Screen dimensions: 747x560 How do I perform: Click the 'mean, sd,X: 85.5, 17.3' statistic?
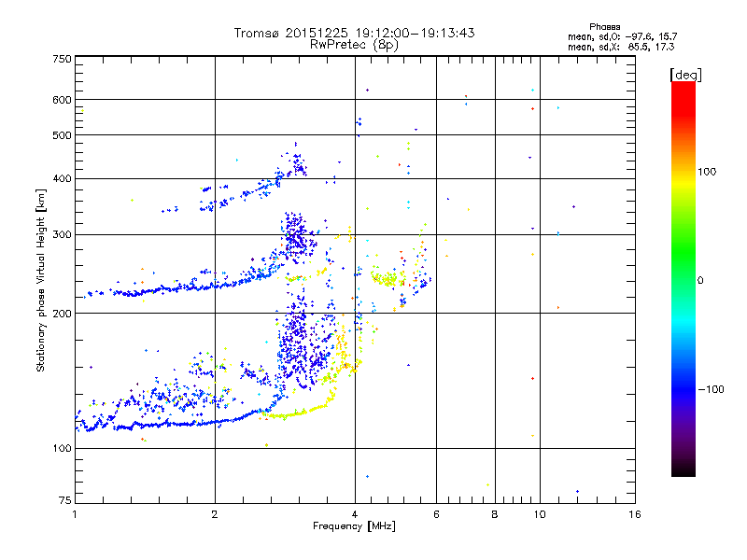pyautogui.click(x=621, y=47)
